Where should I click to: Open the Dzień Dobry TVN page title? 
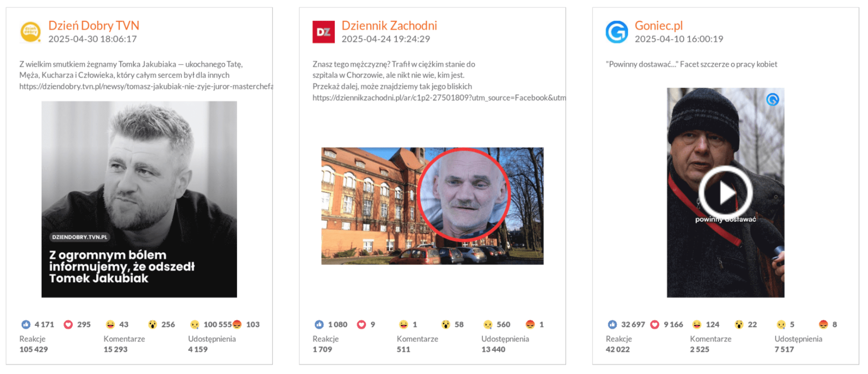94,26
